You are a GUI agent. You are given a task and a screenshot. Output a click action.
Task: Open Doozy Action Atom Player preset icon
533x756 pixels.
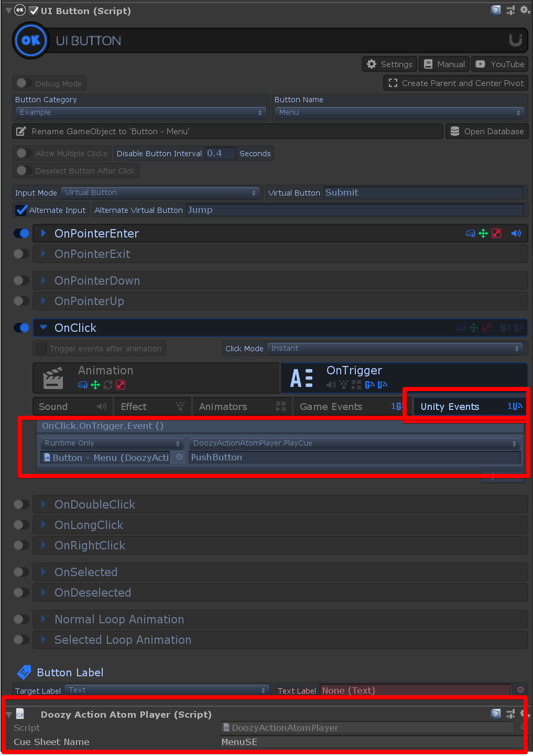[x=510, y=714]
